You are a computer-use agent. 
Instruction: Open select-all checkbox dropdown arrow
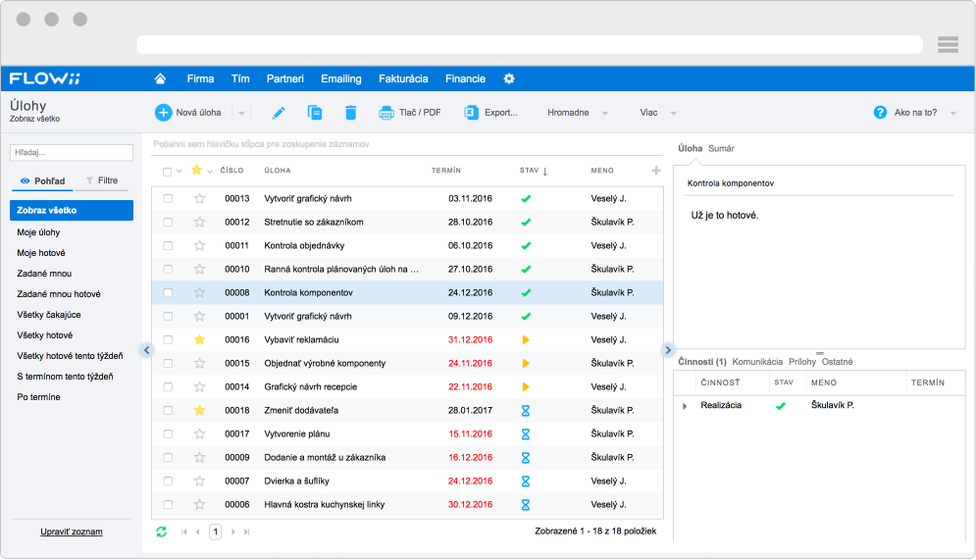pyautogui.click(x=180, y=172)
